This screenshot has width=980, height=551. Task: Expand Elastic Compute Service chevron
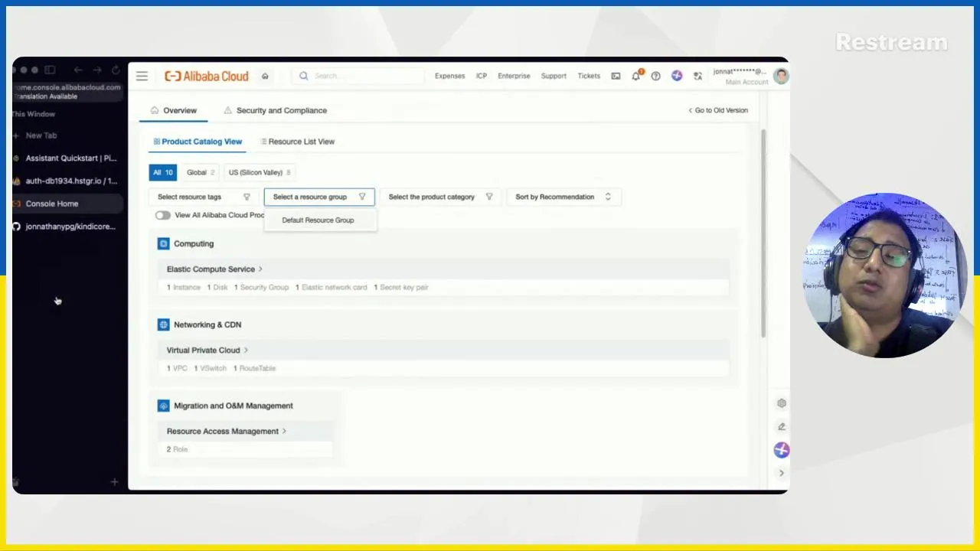(260, 269)
